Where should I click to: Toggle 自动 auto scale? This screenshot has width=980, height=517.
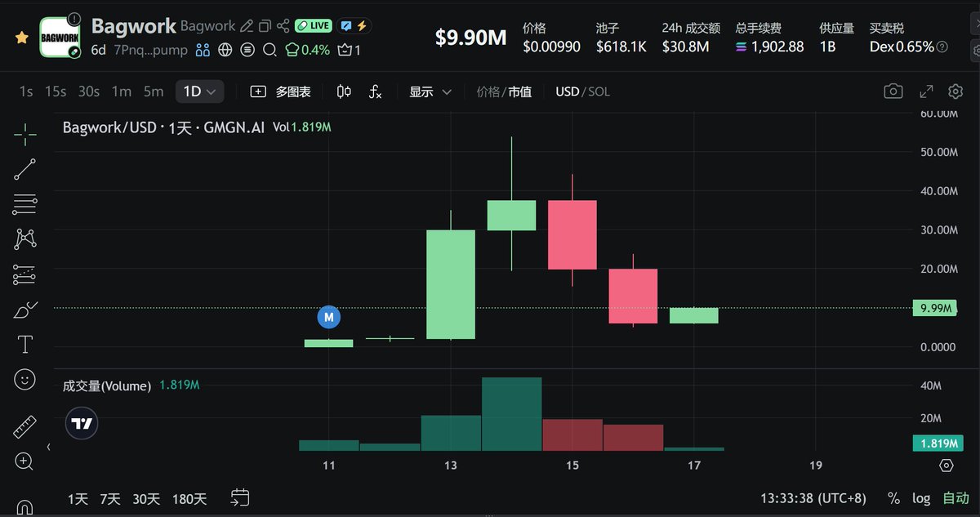pos(955,498)
